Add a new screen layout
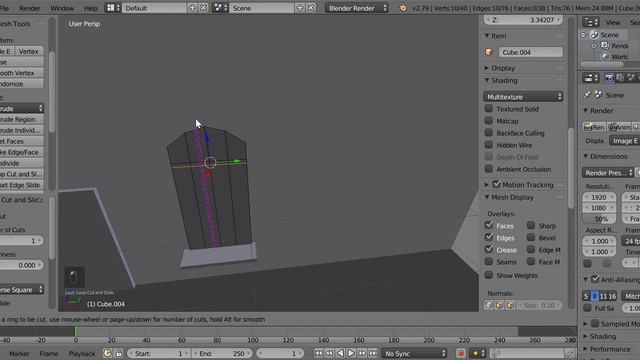640x360 pixels. click(x=193, y=8)
